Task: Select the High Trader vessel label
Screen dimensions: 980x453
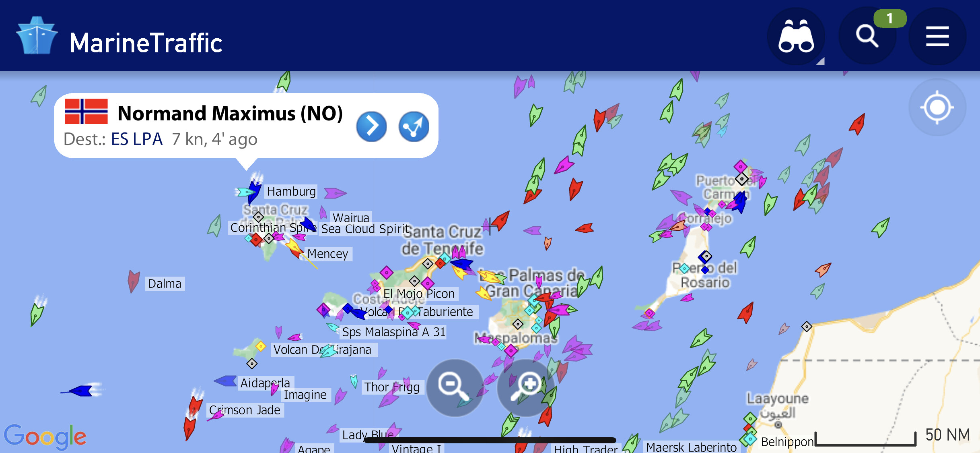Action: point(585,448)
